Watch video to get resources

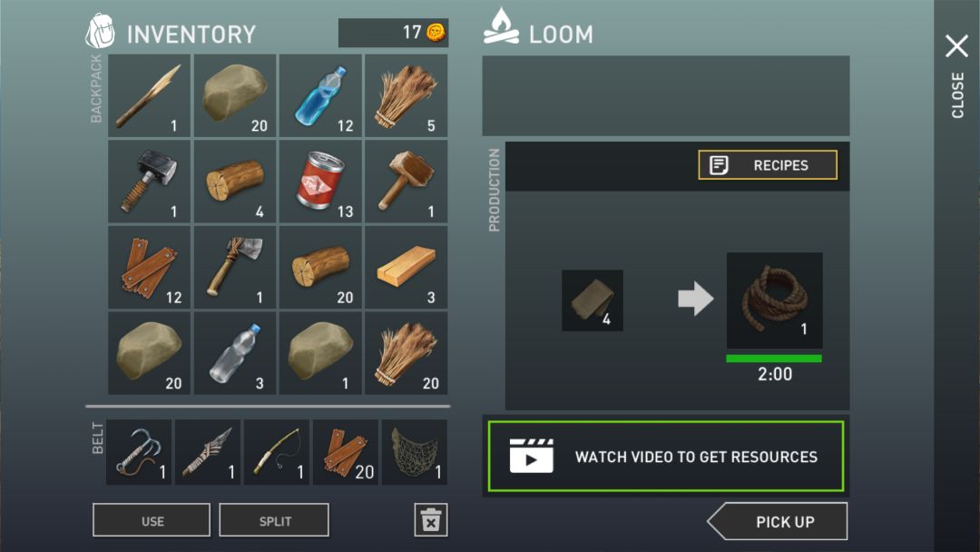point(666,457)
